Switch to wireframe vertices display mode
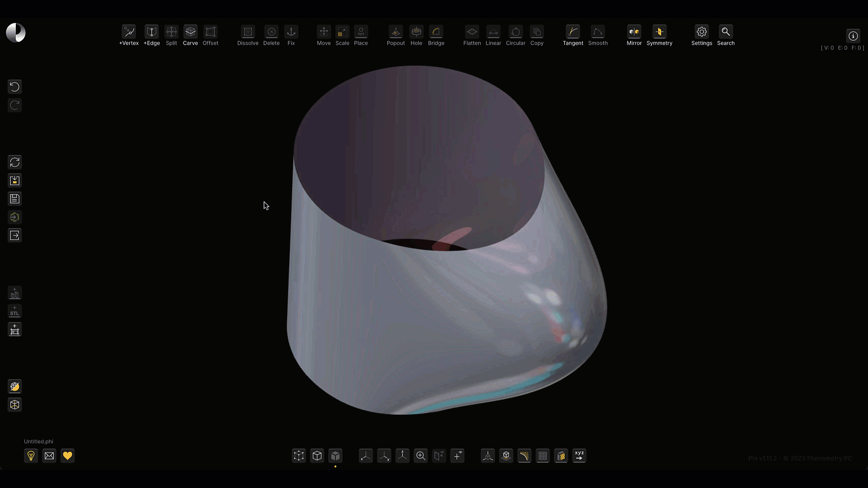This screenshot has width=868, height=488. point(299,456)
